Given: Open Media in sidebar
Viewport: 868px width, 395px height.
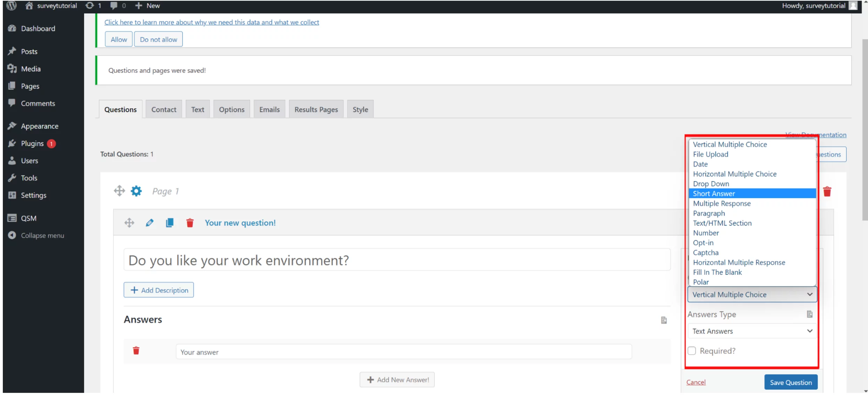Looking at the screenshot, I should [31, 69].
